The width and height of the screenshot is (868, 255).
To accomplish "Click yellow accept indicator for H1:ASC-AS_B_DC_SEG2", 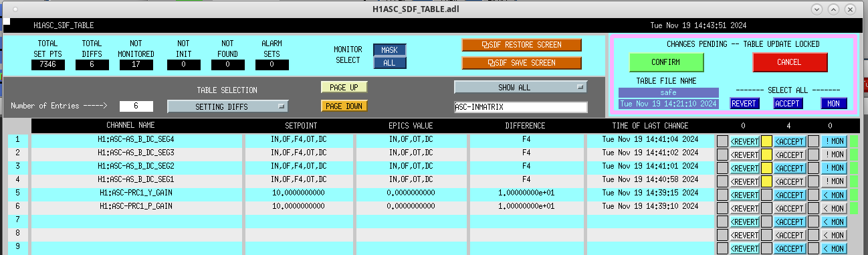I will (766, 168).
